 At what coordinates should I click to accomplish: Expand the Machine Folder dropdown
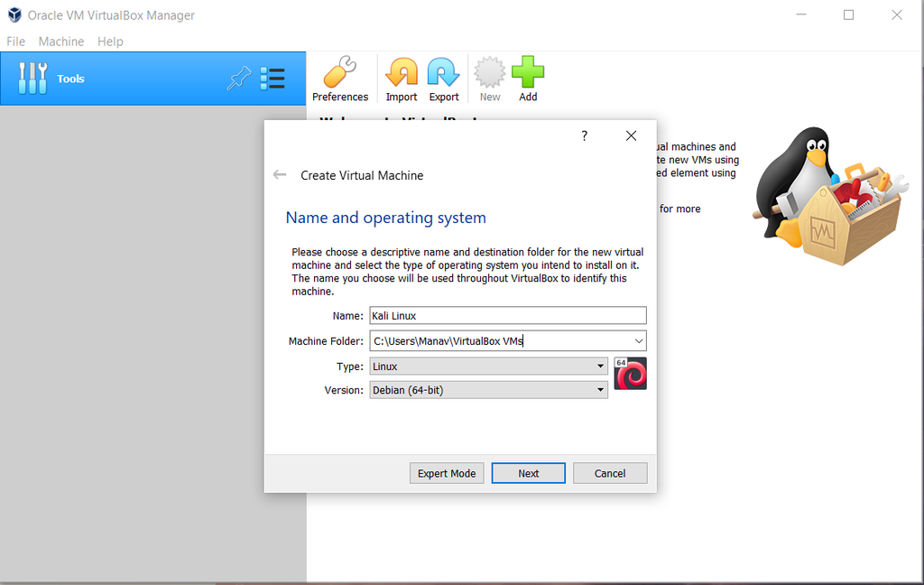638,341
